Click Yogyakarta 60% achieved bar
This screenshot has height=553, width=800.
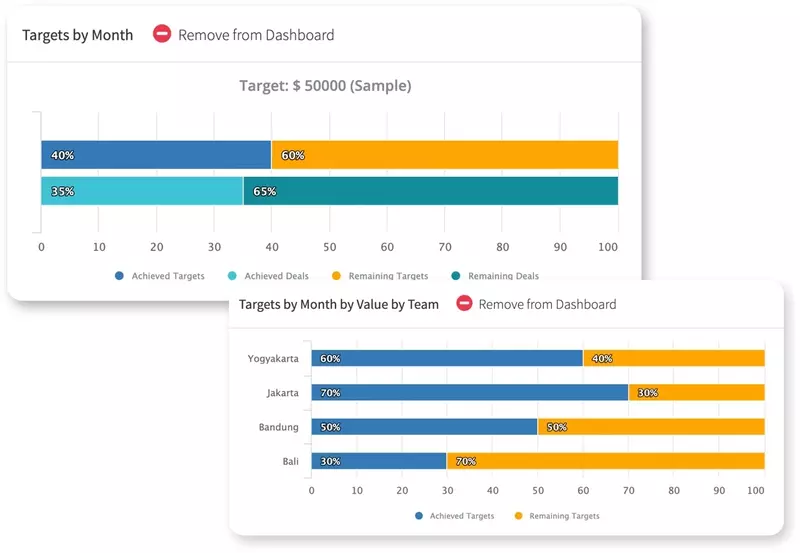point(447,358)
